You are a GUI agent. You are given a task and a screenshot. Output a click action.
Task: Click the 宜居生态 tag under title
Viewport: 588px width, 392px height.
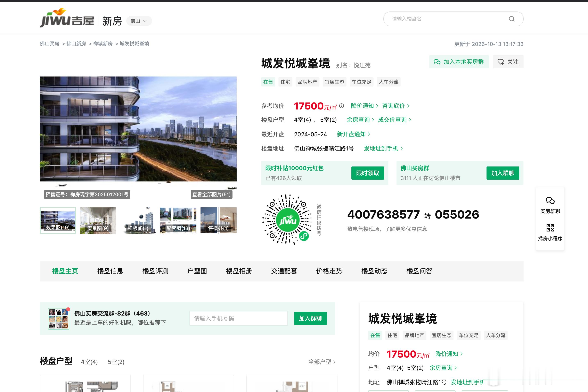(334, 82)
